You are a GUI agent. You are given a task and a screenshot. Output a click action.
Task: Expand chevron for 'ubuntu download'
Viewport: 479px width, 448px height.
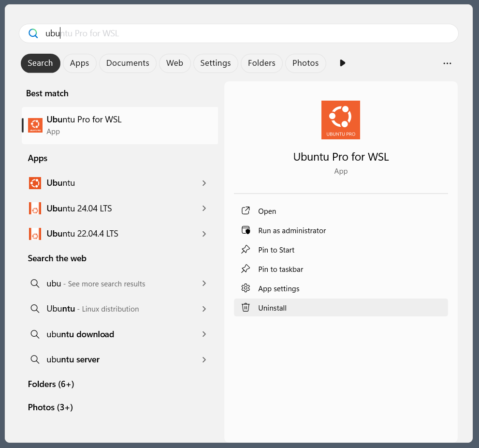point(204,334)
